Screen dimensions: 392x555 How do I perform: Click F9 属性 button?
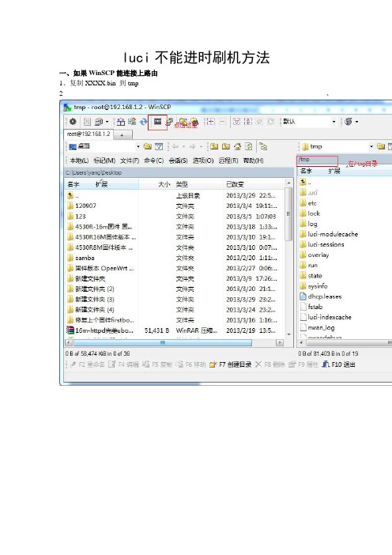point(303,364)
